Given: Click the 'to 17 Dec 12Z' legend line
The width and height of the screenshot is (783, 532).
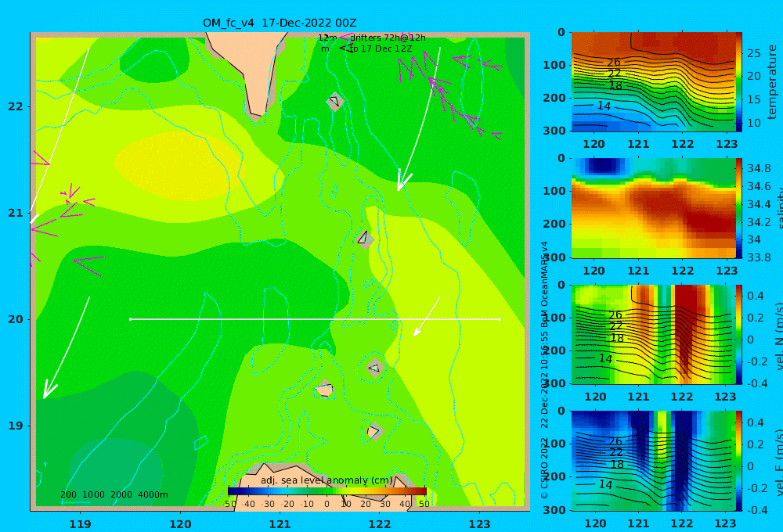Looking at the screenshot, I should point(381,49).
